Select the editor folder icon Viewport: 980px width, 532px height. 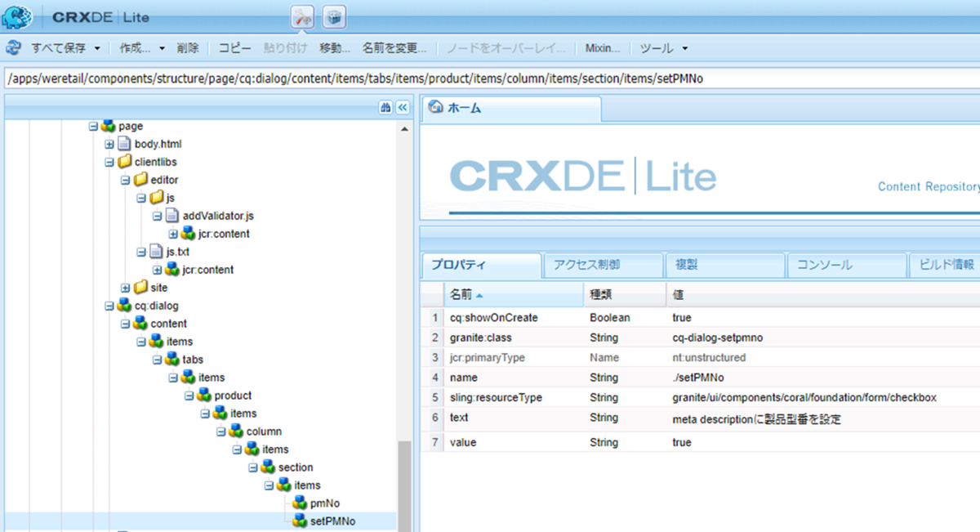[x=141, y=180]
